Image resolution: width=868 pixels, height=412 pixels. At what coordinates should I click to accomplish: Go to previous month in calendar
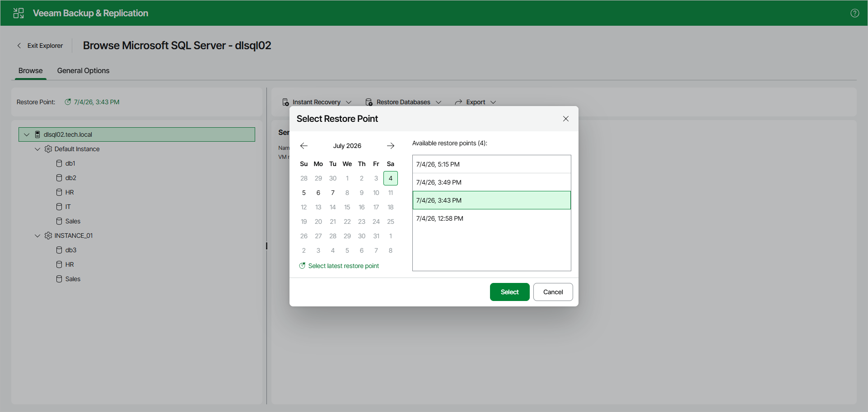(304, 146)
